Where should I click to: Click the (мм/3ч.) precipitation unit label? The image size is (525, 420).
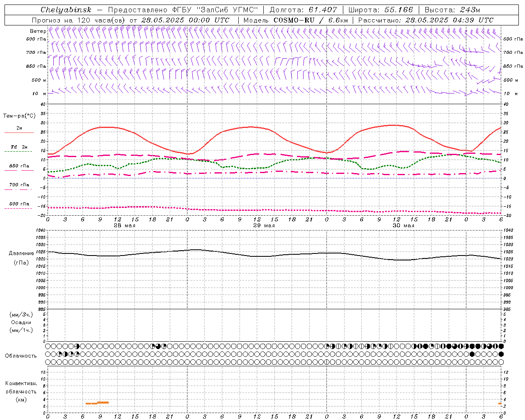(x=21, y=315)
